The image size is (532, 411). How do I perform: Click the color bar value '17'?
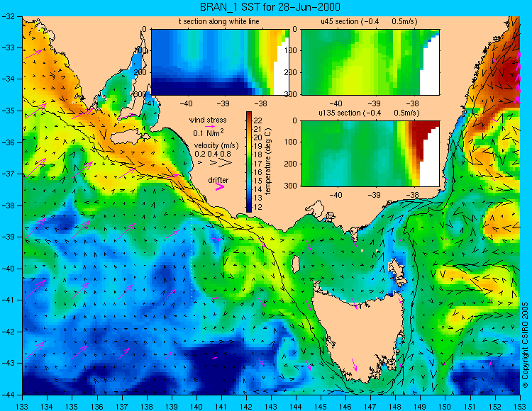(x=258, y=164)
